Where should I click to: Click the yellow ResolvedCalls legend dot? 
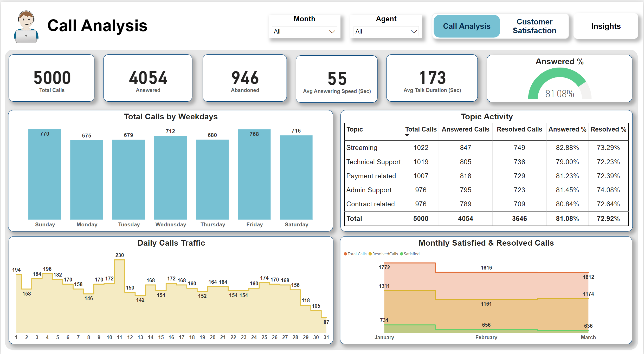(370, 254)
